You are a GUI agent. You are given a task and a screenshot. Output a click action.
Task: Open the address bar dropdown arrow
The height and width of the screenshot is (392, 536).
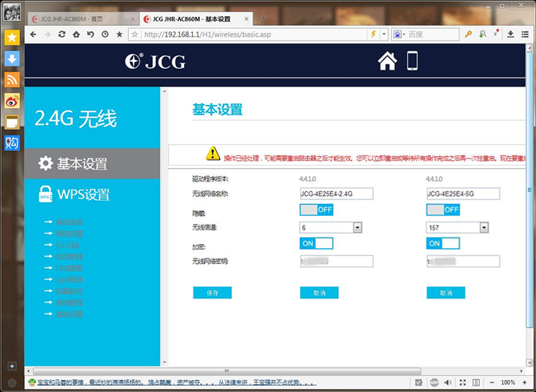point(384,34)
